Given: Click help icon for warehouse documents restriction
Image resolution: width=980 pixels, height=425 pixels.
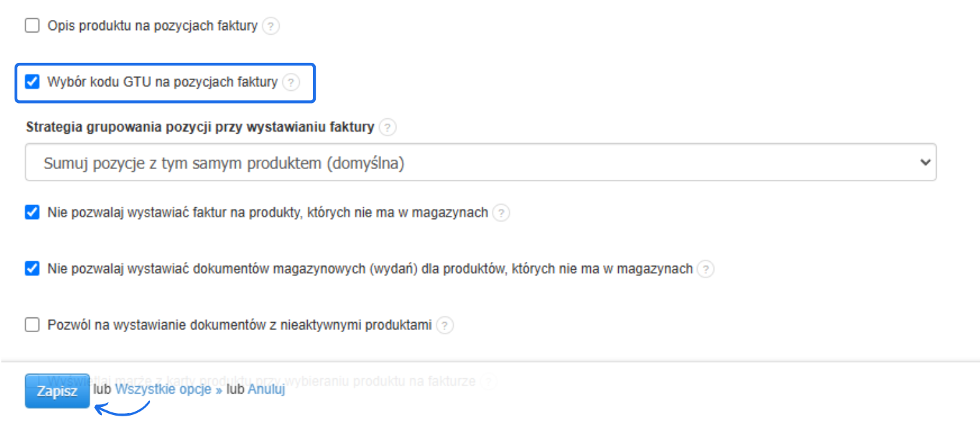Looking at the screenshot, I should click(x=706, y=269).
